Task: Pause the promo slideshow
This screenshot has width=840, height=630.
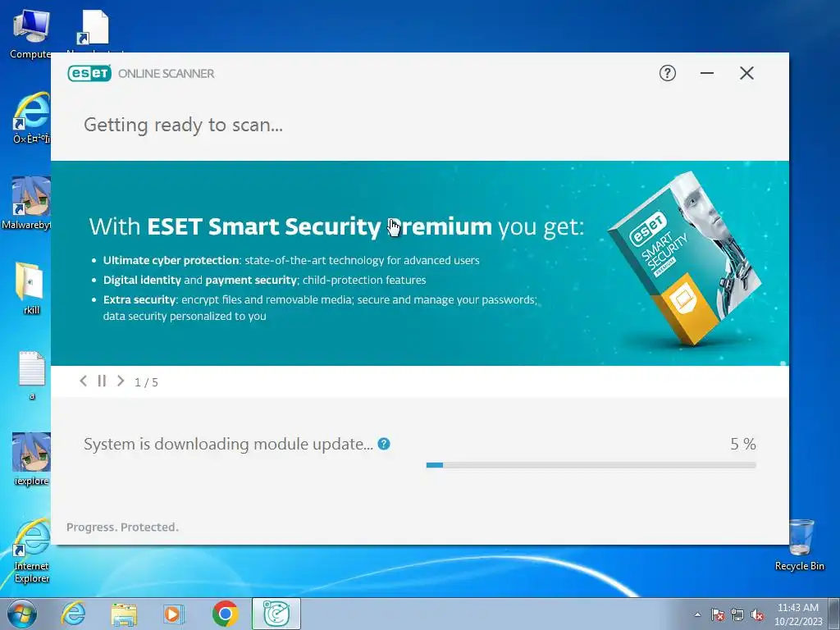Action: [102, 381]
